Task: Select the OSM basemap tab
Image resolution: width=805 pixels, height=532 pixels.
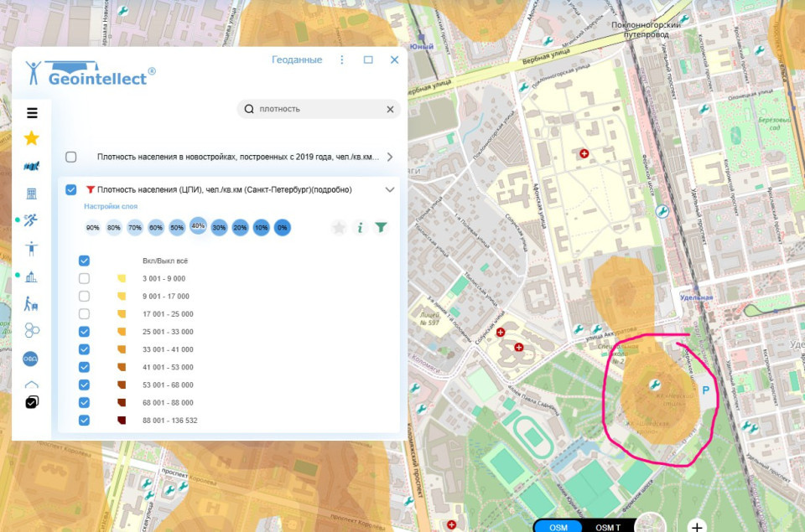Action: pos(558,527)
